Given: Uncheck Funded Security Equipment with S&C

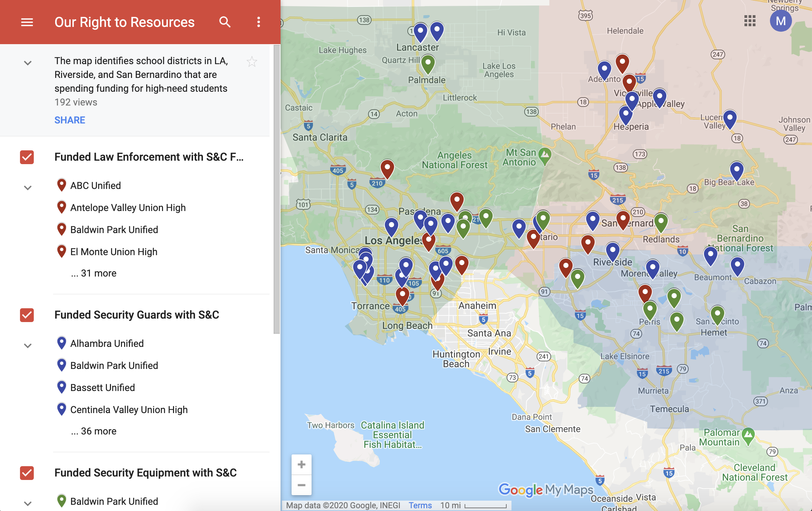Looking at the screenshot, I should pos(27,473).
